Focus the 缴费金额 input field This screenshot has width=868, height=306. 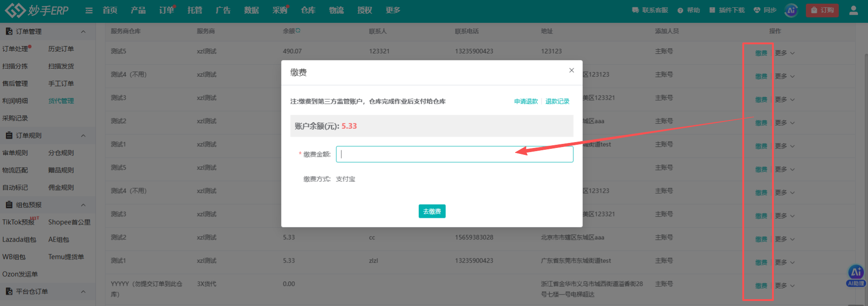[454, 154]
